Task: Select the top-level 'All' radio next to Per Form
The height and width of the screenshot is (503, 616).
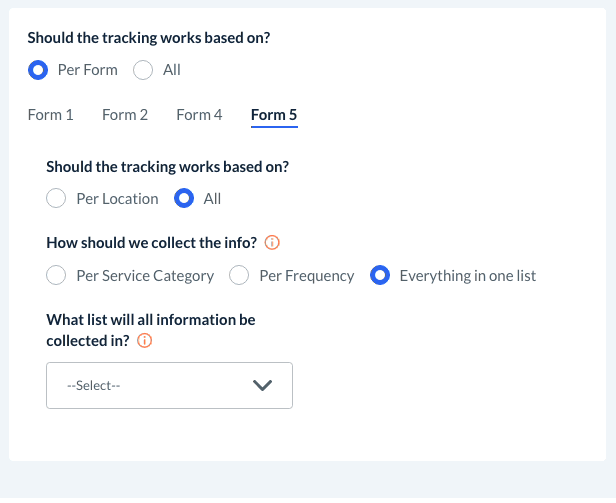Action: coord(143,70)
